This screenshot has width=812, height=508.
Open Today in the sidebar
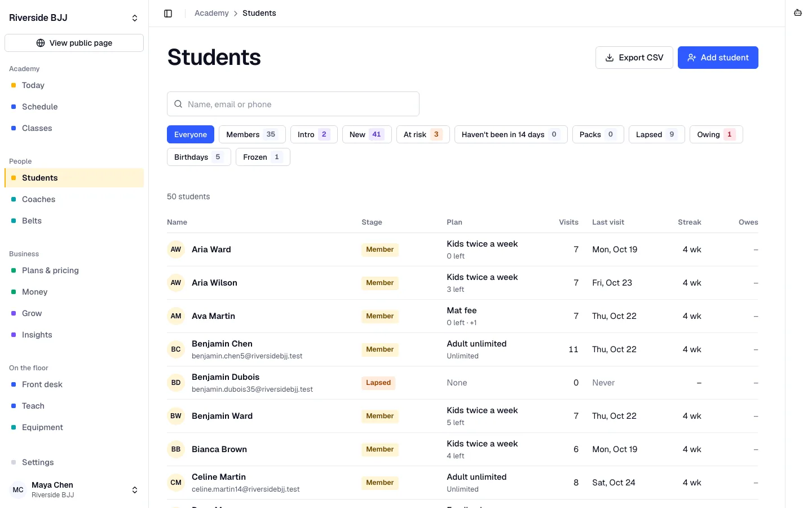74,85
